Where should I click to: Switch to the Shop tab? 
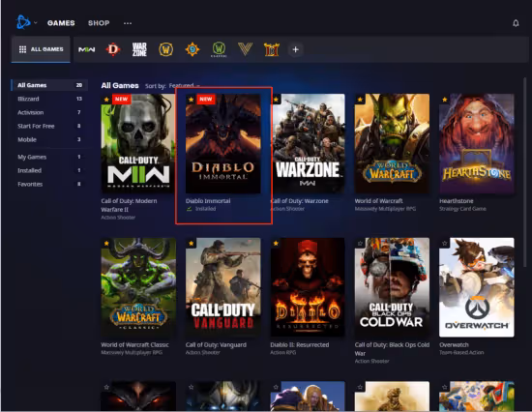(x=99, y=23)
